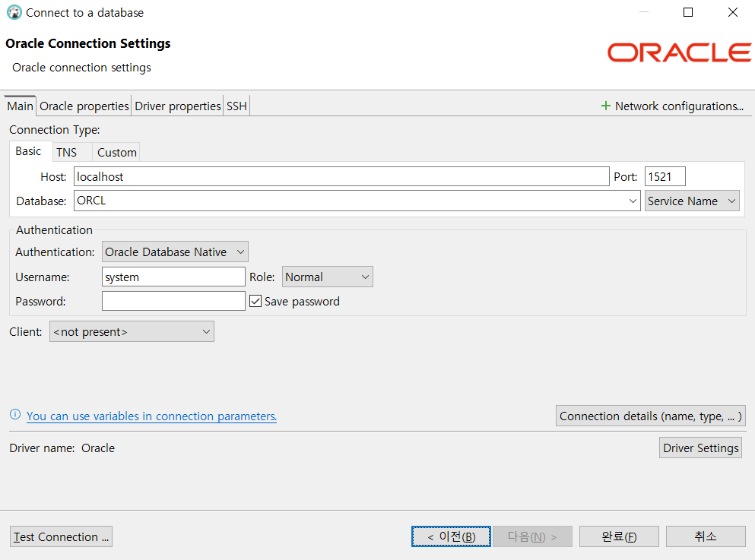
Task: Expand the Authentication type dropdown
Action: click(175, 252)
